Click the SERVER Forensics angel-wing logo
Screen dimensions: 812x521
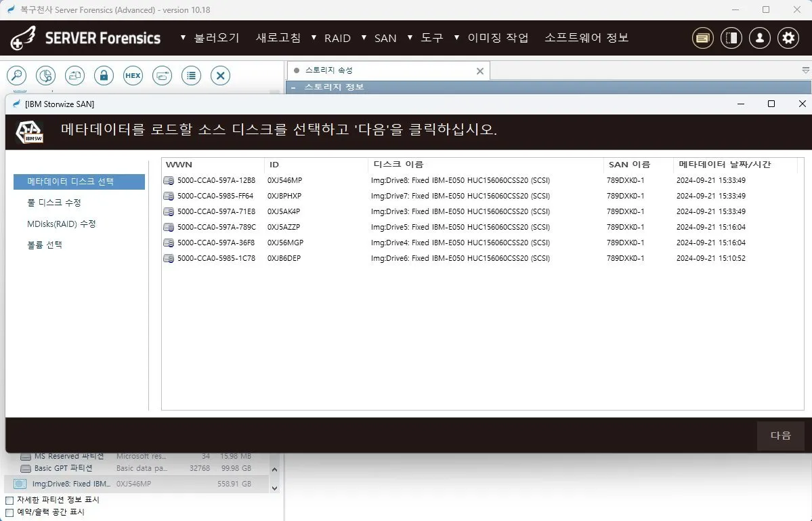[x=23, y=38]
